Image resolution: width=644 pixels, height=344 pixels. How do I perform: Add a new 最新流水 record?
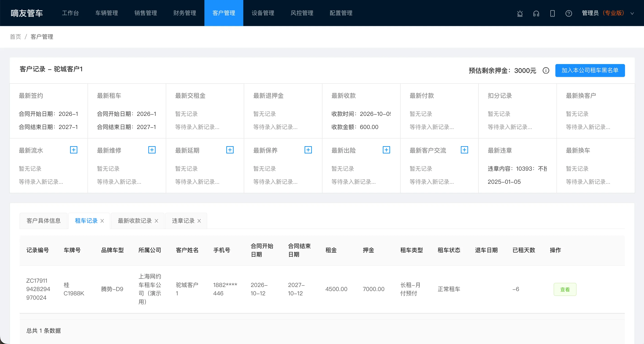pos(73,150)
